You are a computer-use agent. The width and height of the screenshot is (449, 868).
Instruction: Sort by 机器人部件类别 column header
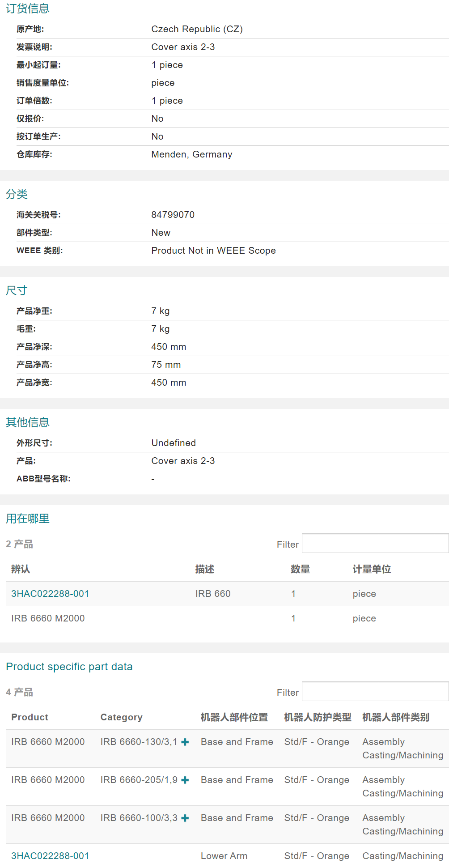[x=396, y=717]
